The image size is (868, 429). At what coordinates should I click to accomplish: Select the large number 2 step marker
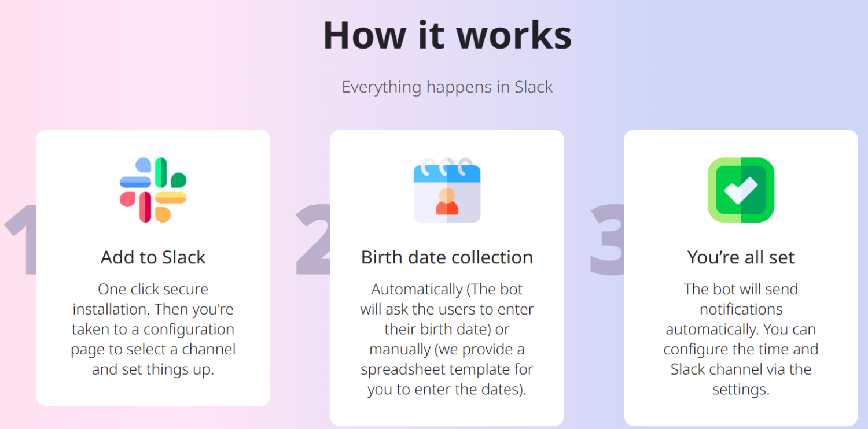click(x=313, y=239)
